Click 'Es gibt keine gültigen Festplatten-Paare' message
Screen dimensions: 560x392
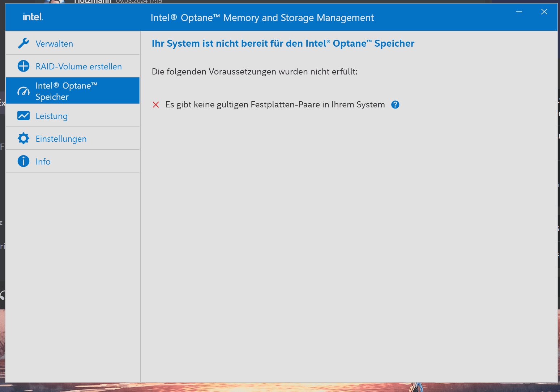click(275, 105)
